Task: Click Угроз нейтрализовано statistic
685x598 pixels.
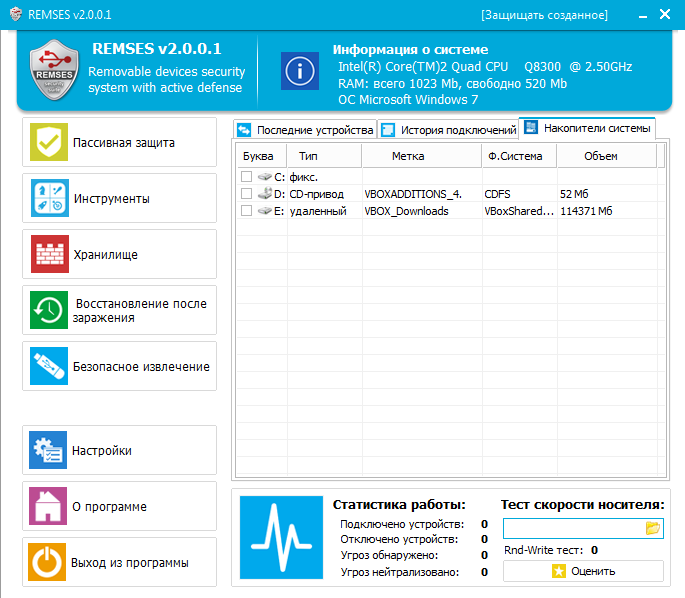Action: [x=400, y=572]
